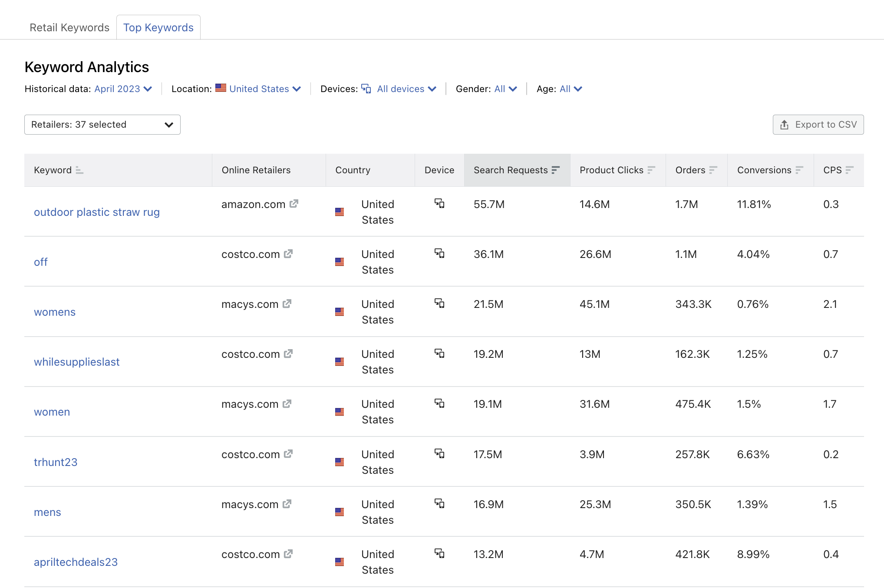
Task: Click the device icon in the 'off' row
Action: point(440,254)
